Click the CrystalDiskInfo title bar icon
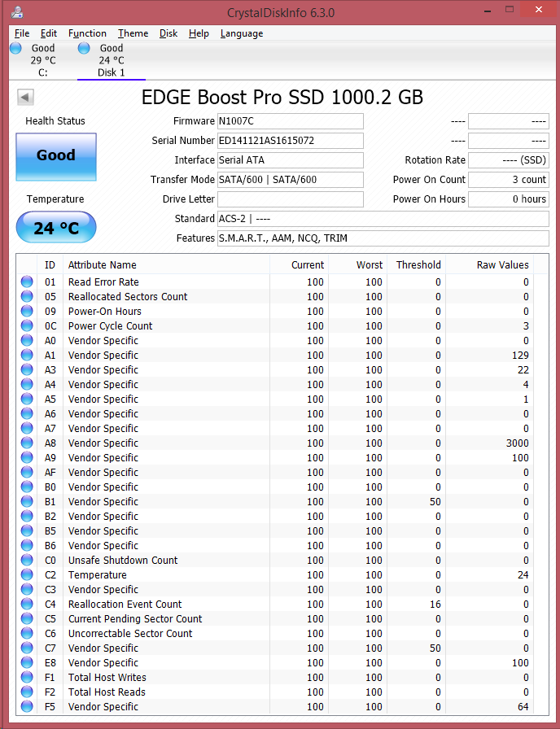Viewport: 560px width, 729px height. (x=18, y=11)
